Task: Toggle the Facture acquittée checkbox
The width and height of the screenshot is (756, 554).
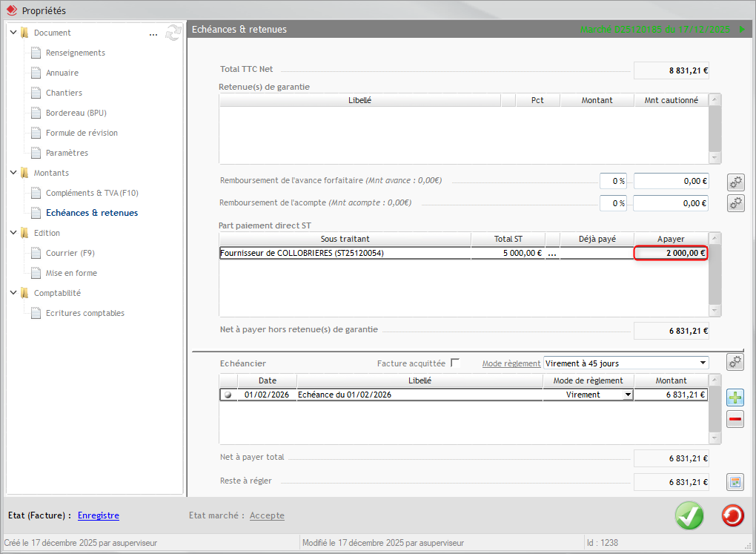Action: tap(455, 363)
